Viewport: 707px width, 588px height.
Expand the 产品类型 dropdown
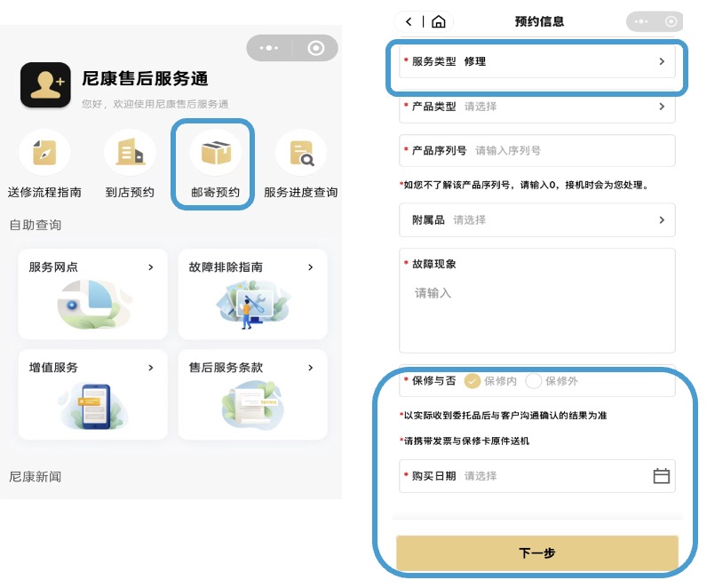click(536, 107)
